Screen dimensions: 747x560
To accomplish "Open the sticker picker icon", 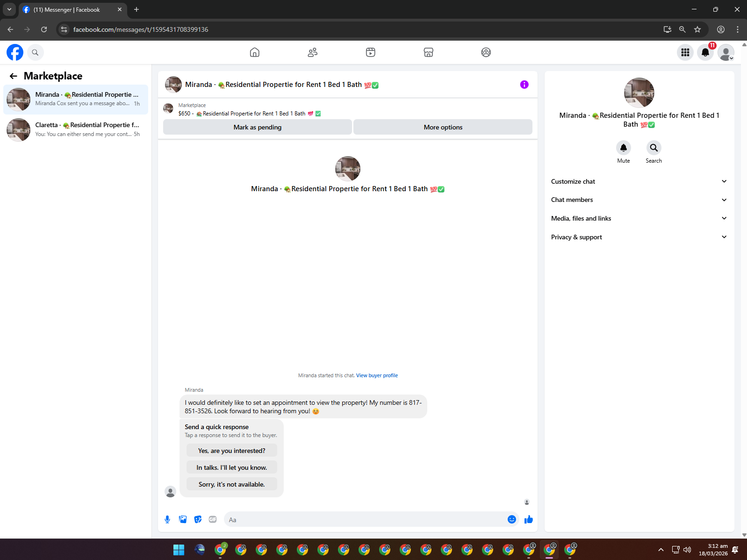I will point(198,519).
